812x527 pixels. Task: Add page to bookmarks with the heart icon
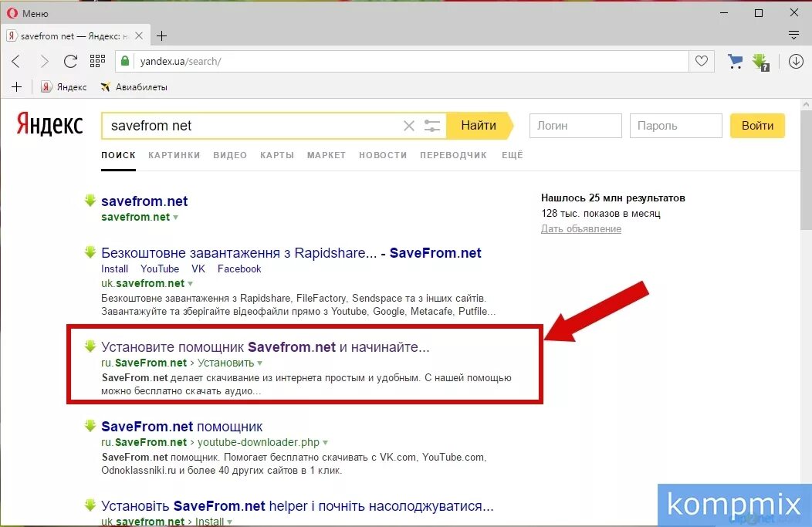click(x=701, y=61)
